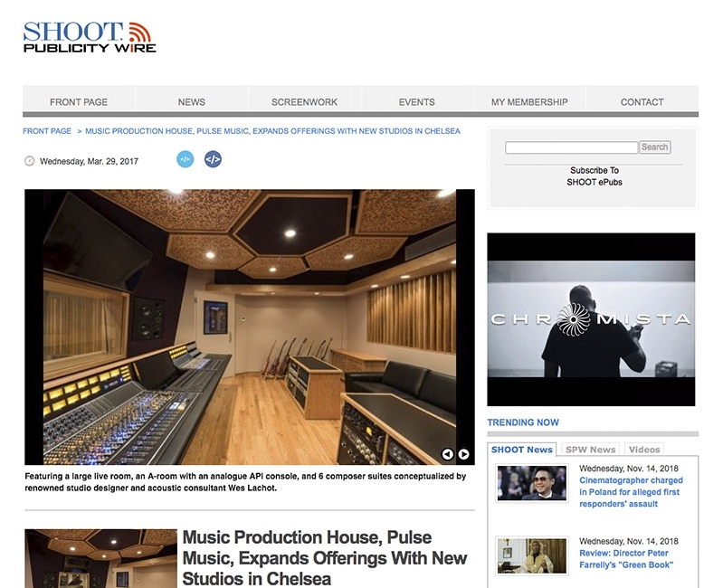The width and height of the screenshot is (723, 588).
Task: Click the small studio thumbnail beside headline
Action: point(101,558)
